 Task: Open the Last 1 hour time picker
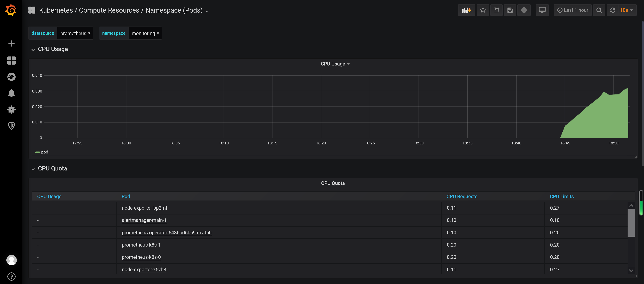573,10
